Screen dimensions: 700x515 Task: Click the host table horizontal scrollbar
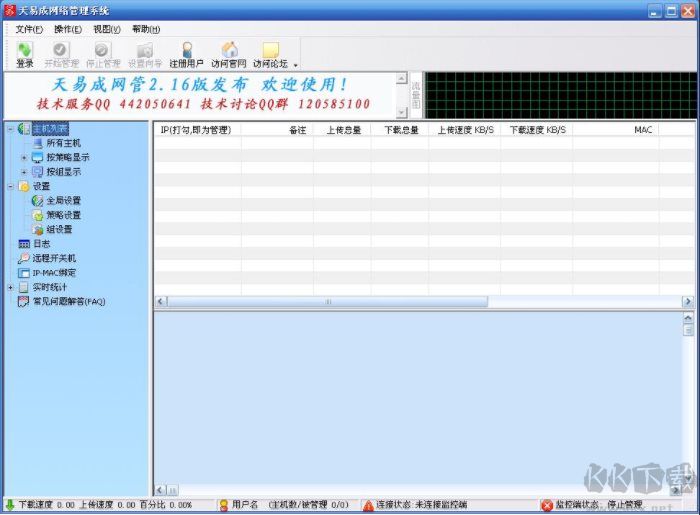point(420,301)
